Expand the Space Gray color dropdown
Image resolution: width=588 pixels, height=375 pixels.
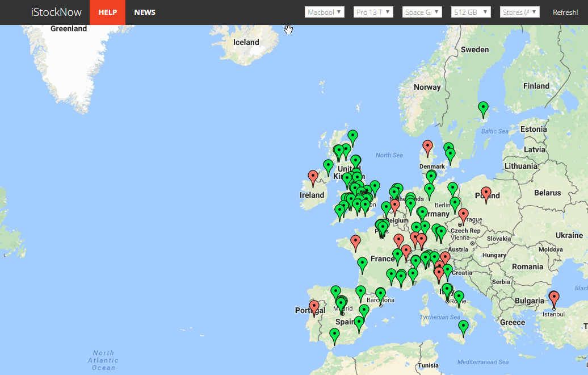tap(422, 12)
